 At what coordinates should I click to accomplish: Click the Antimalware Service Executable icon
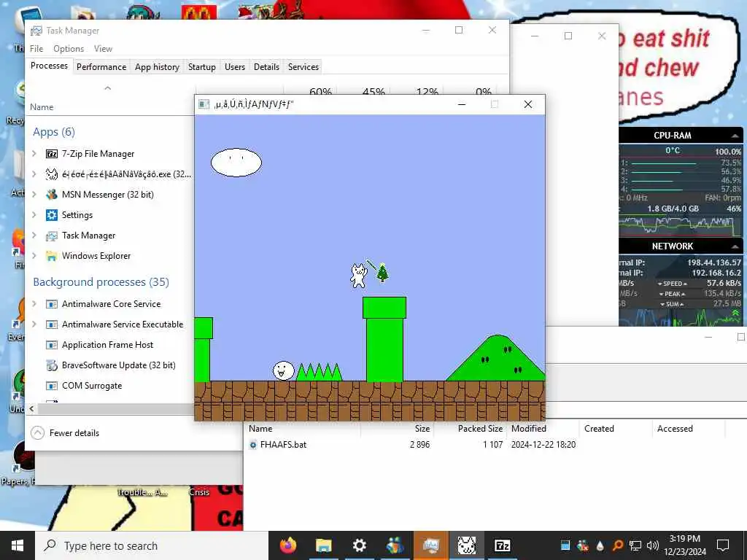click(x=52, y=324)
